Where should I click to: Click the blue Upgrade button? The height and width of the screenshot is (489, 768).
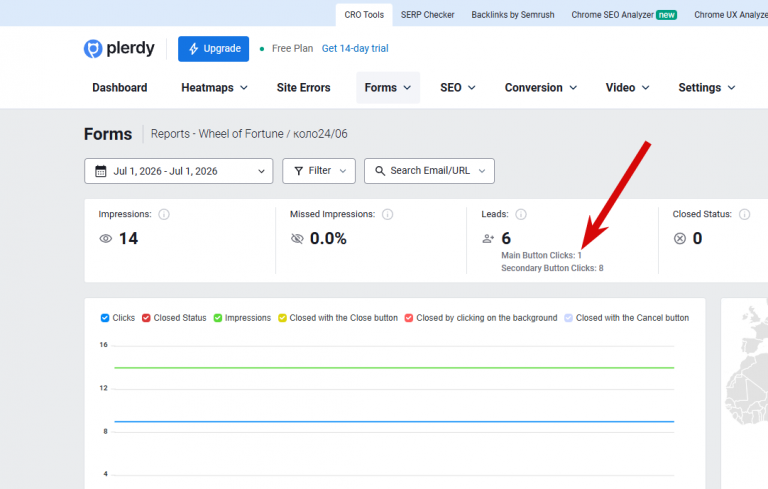[x=214, y=49]
